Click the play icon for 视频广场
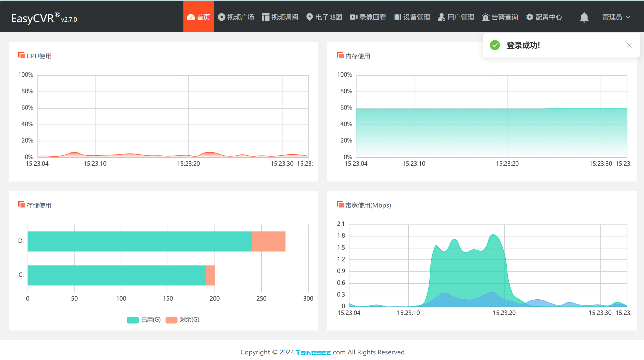 221,17
